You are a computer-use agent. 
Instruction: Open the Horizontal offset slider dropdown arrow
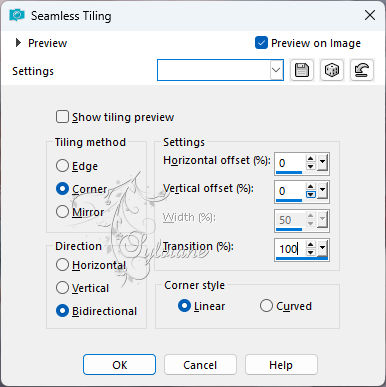coord(322,163)
